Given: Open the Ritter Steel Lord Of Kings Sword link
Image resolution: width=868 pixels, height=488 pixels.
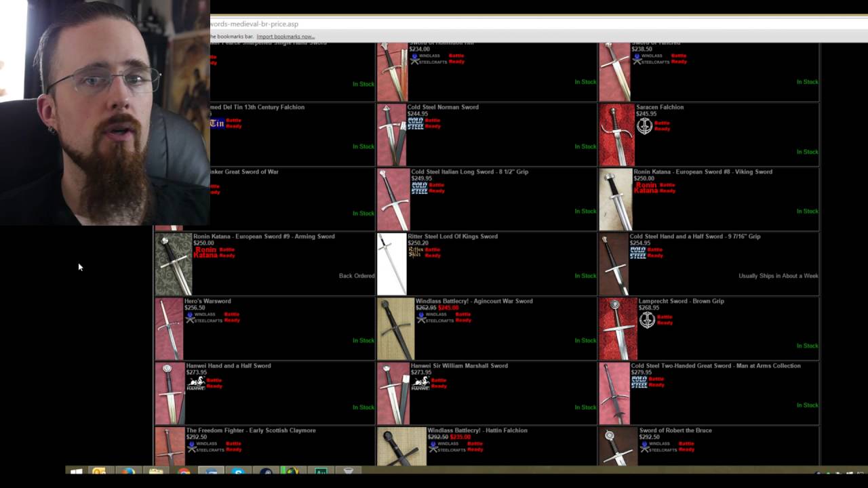Looking at the screenshot, I should pyautogui.click(x=453, y=237).
